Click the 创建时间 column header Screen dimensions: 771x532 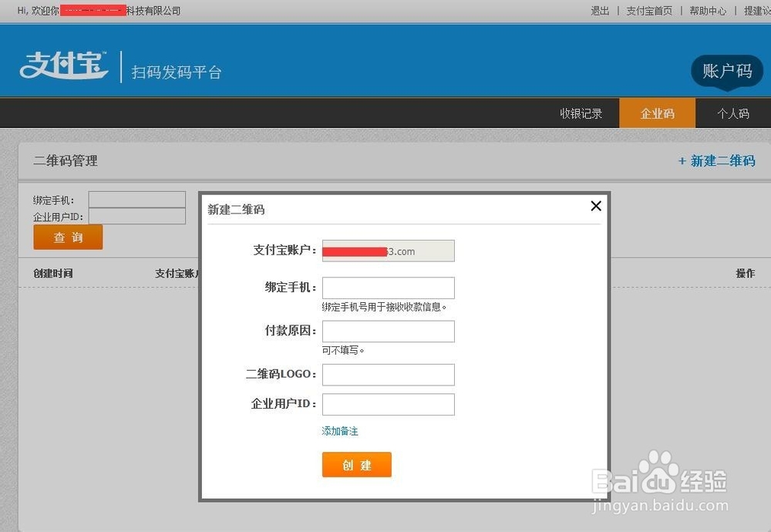[53, 274]
